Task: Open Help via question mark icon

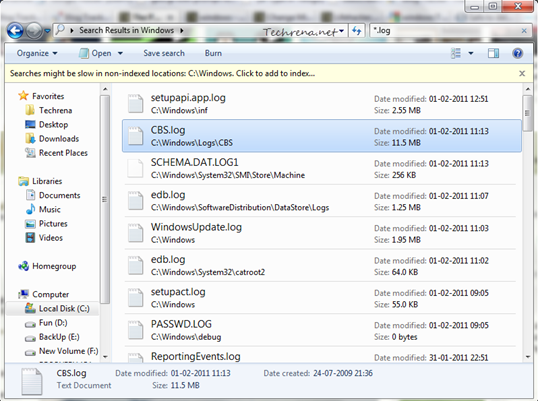Action: tap(518, 53)
